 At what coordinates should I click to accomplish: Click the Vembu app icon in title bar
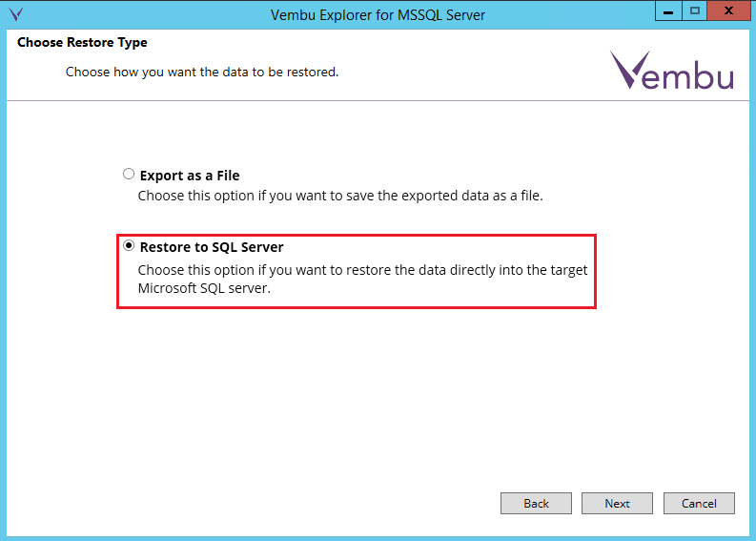(15, 15)
